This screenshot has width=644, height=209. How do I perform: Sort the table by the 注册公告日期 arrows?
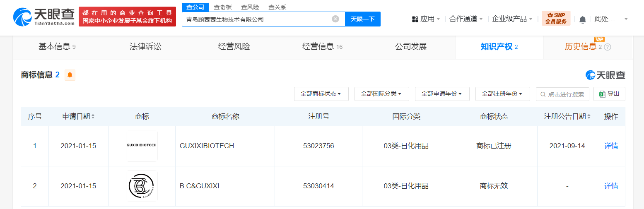point(589,117)
